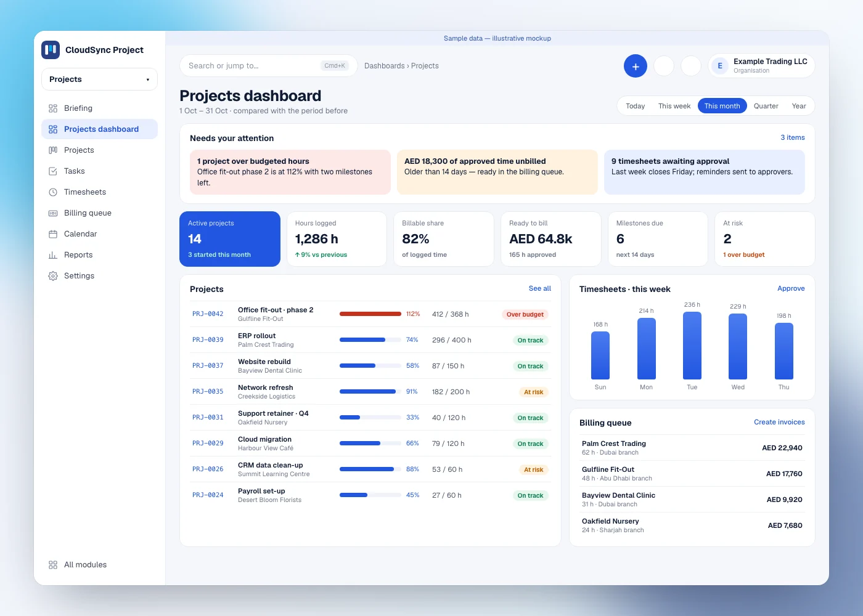Image resolution: width=863 pixels, height=616 pixels.
Task: Click the Hours logged stat card
Action: (x=337, y=239)
